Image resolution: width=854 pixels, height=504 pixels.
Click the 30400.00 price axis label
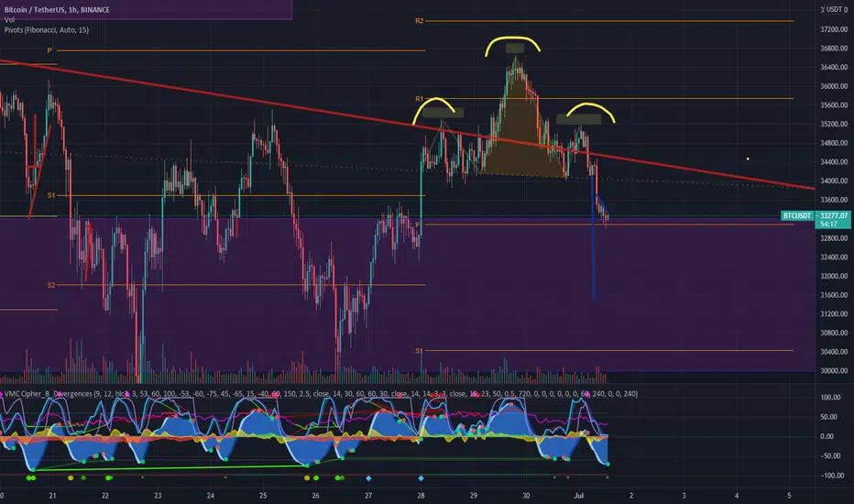click(x=834, y=352)
